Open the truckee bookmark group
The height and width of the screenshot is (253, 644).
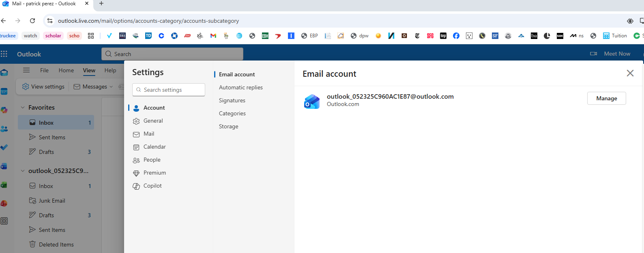pyautogui.click(x=8, y=36)
